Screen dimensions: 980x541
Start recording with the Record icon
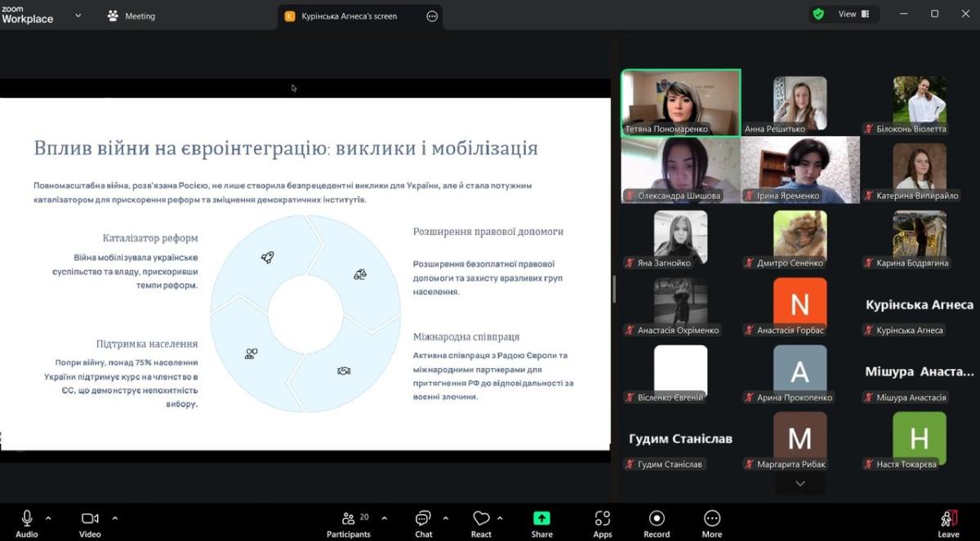coord(657,519)
